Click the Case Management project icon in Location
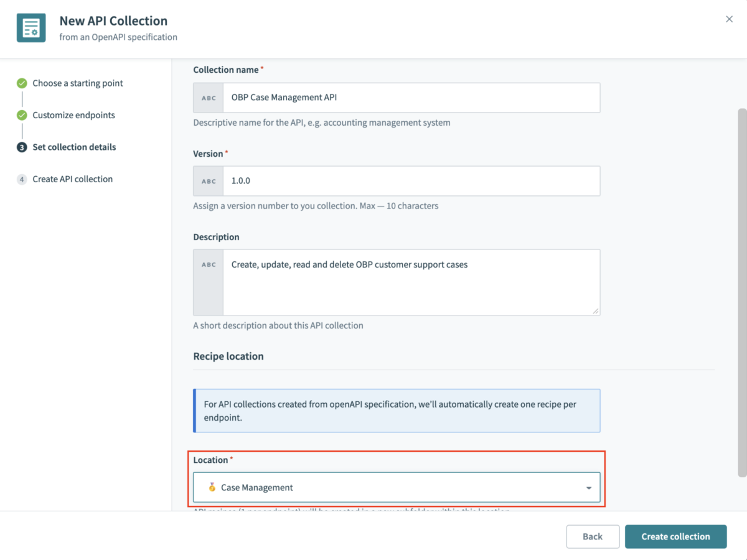This screenshot has height=560, width=747. pos(212,487)
